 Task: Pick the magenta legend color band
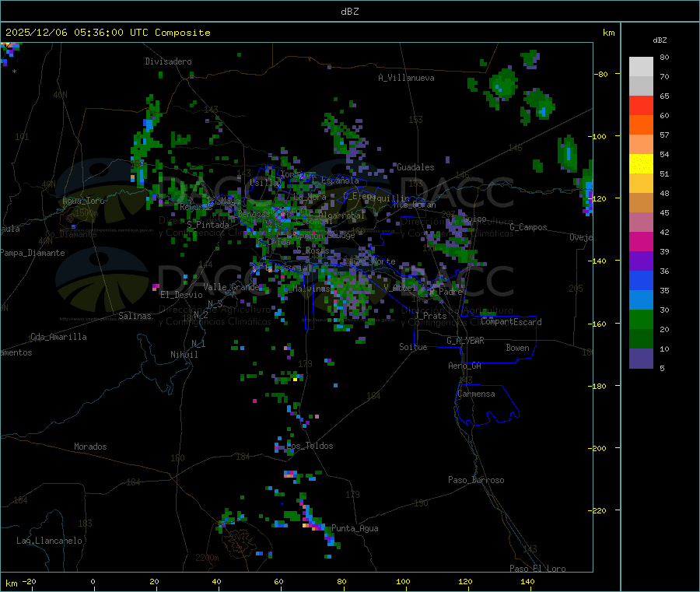(x=641, y=241)
